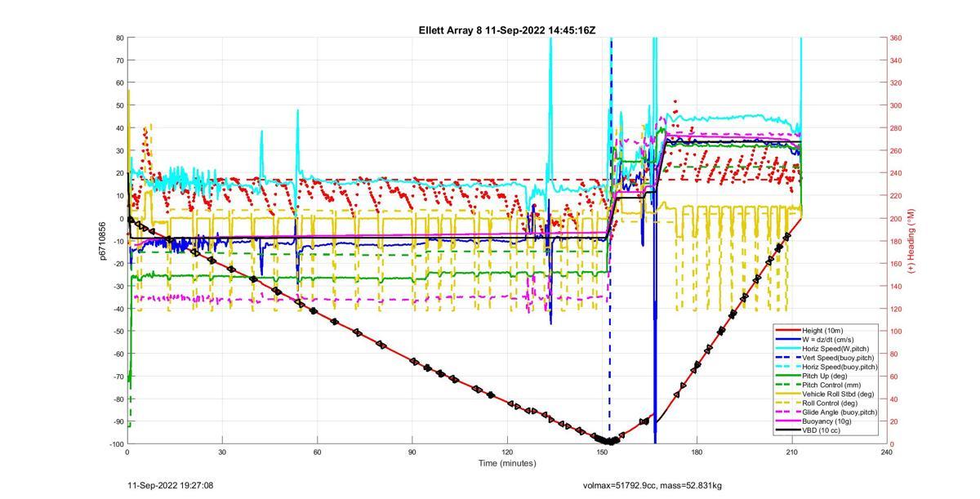Click the blue line sample beside W = dz/dt

coord(788,339)
